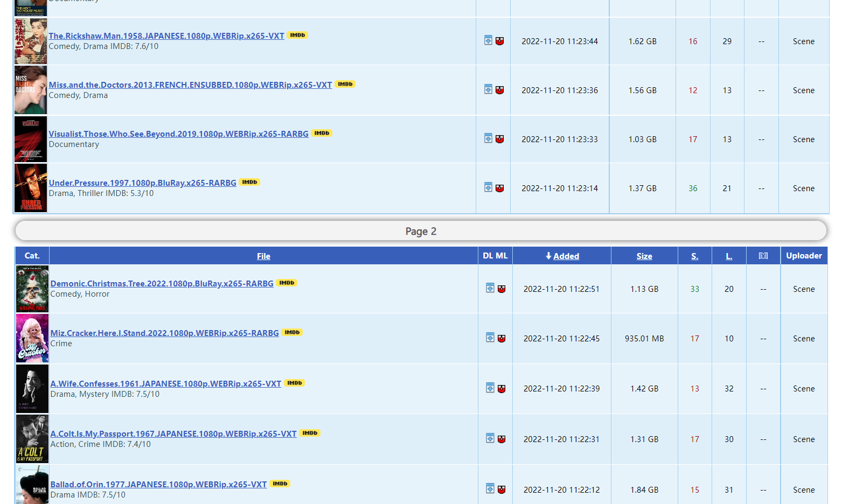Open the Miss.and.the.Doctors.2013 torrent page
Screen dimensions: 842x504
(x=190, y=85)
